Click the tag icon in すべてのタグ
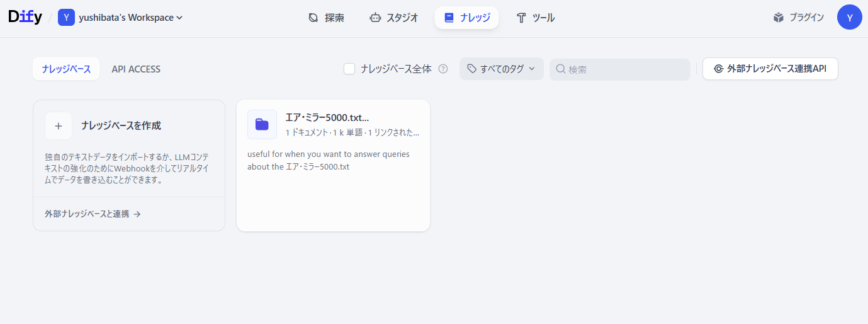Image resolution: width=868 pixels, height=324 pixels. click(x=471, y=69)
